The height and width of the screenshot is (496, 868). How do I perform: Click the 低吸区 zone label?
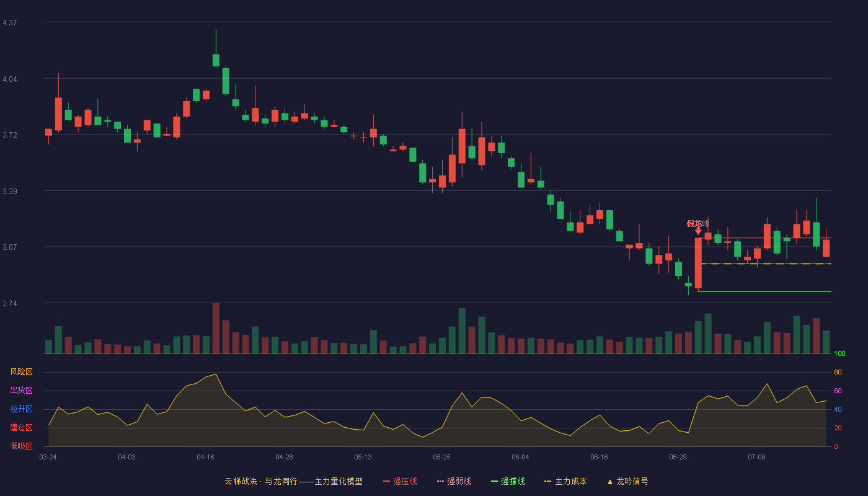pos(21,446)
